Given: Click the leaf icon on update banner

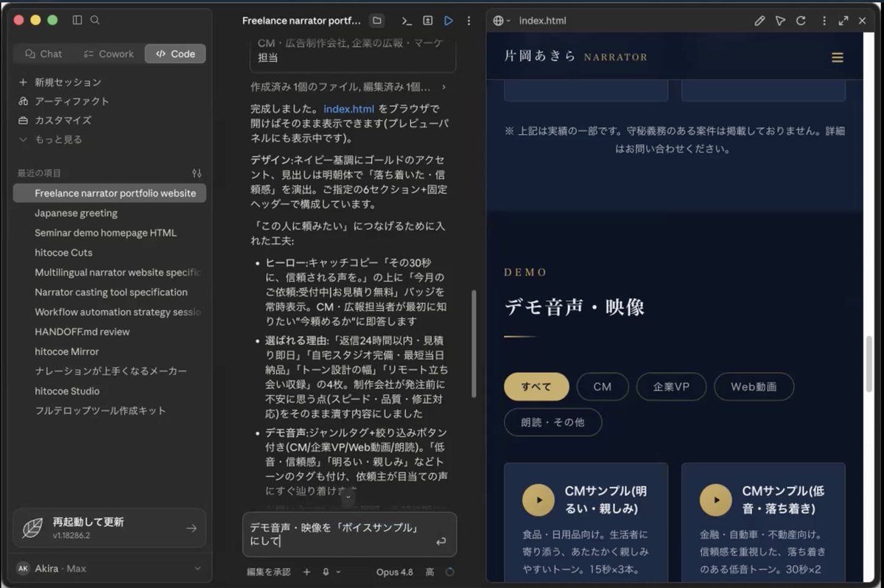Looking at the screenshot, I should click(x=32, y=528).
